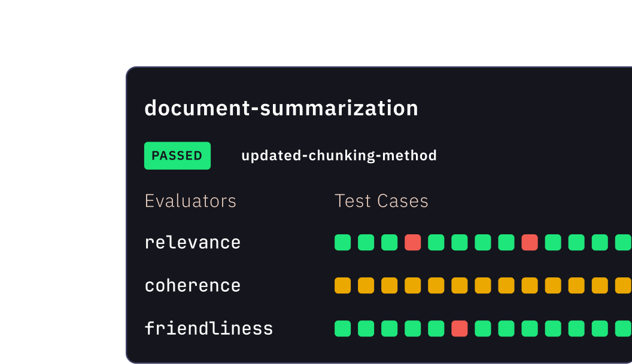Select the Evaluators column header

click(x=190, y=201)
